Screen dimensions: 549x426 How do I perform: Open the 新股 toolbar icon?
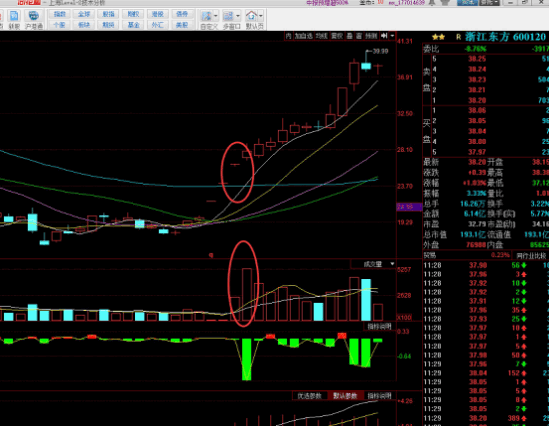pyautogui.click(x=14, y=20)
